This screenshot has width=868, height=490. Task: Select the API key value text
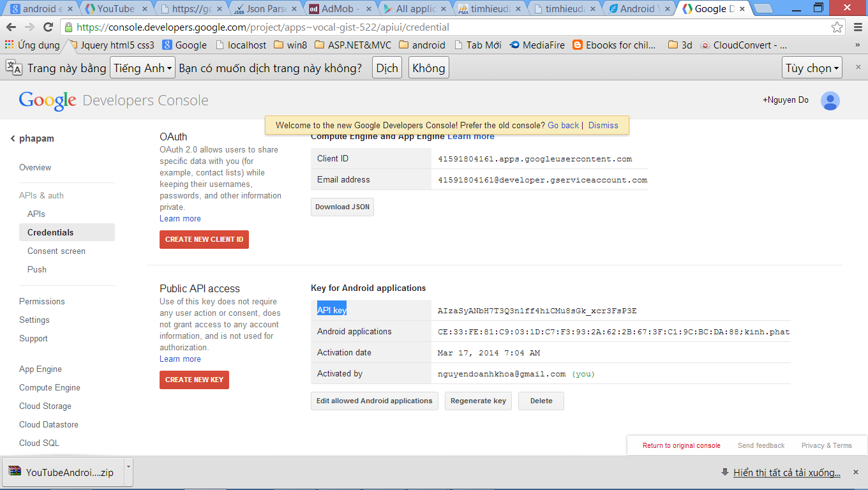(537, 311)
